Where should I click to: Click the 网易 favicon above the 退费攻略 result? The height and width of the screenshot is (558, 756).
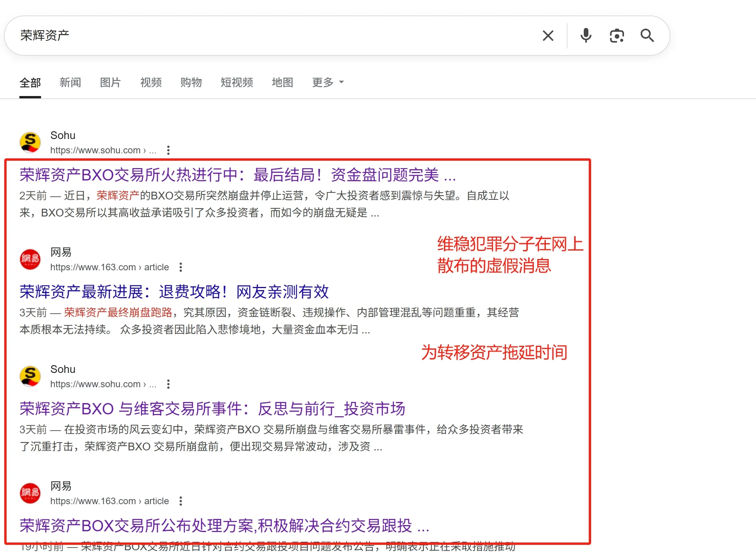point(30,259)
